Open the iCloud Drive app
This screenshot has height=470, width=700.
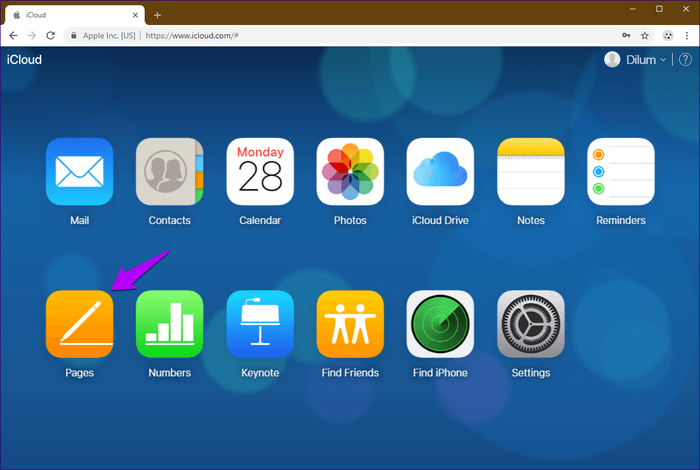pyautogui.click(x=440, y=171)
